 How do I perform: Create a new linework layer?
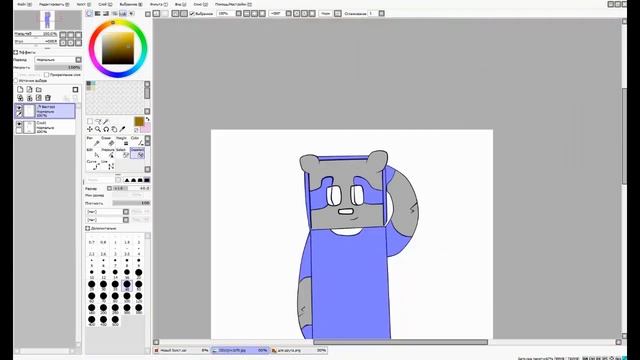click(29, 89)
